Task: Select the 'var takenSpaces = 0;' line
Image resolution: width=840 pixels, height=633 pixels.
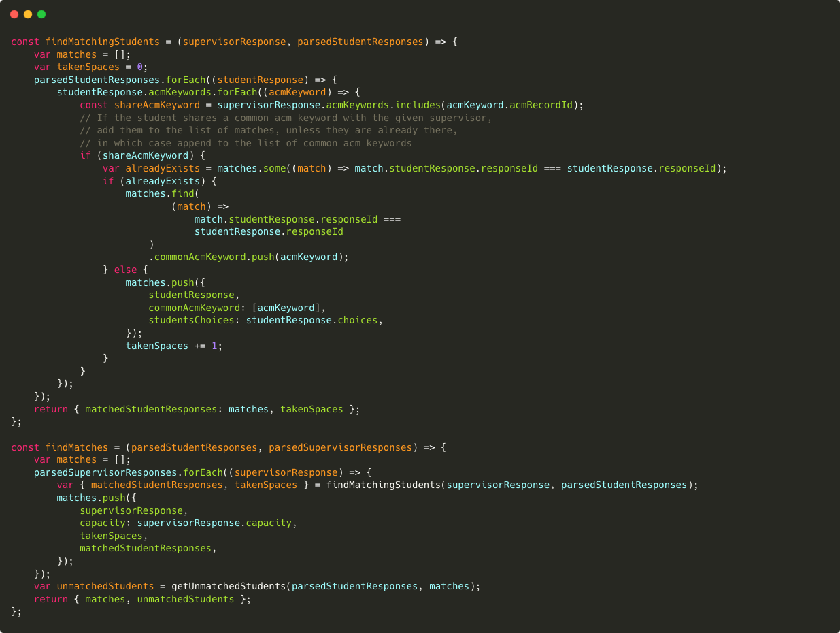Action: coord(91,67)
